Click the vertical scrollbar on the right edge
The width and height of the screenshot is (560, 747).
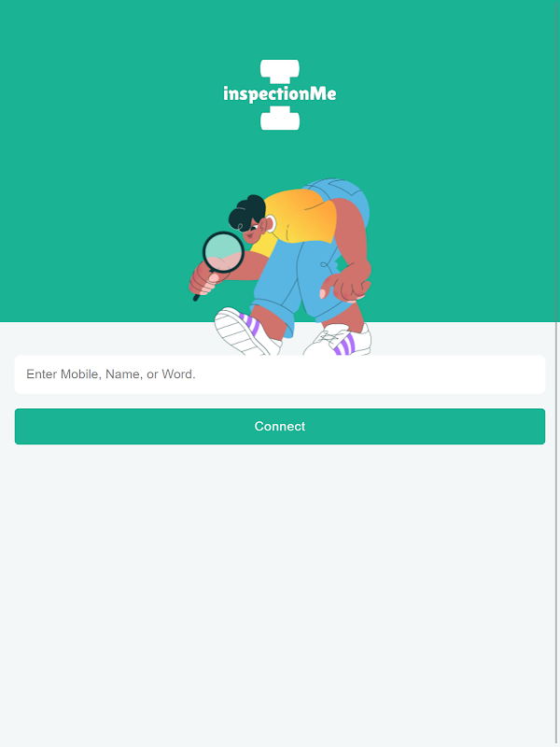[557, 373]
